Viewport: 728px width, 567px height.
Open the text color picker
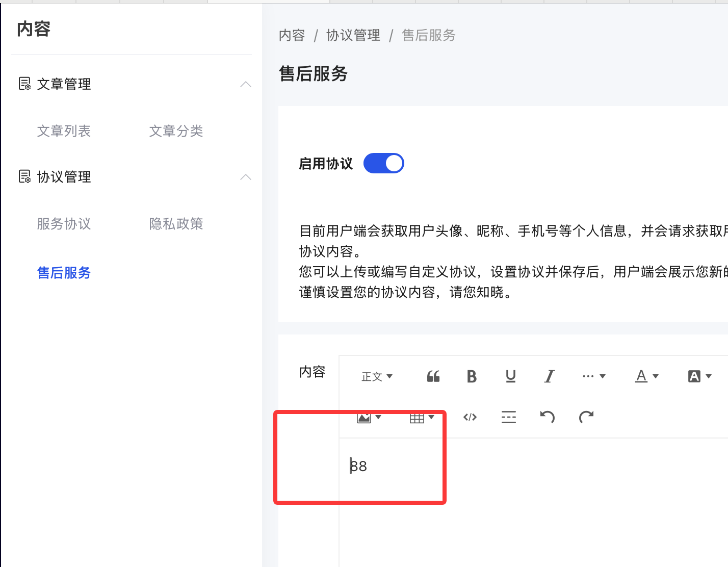(646, 376)
